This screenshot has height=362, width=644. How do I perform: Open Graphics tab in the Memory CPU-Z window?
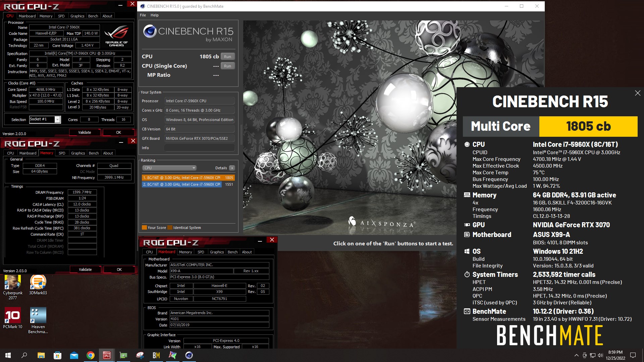click(x=78, y=153)
